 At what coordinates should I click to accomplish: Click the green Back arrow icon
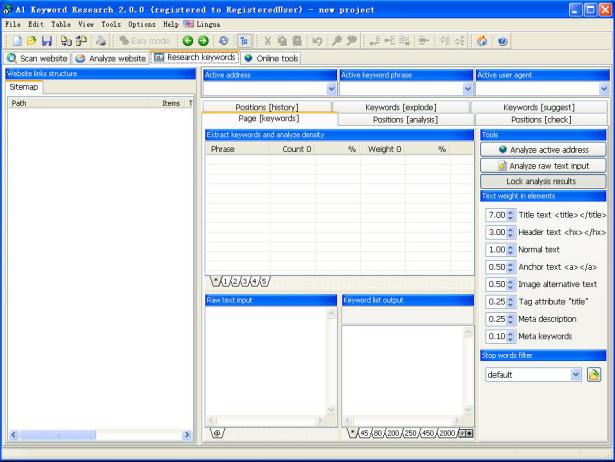pyautogui.click(x=188, y=41)
